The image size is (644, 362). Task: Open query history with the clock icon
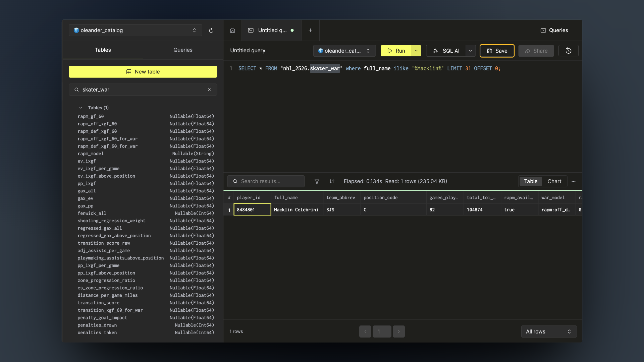coord(568,51)
